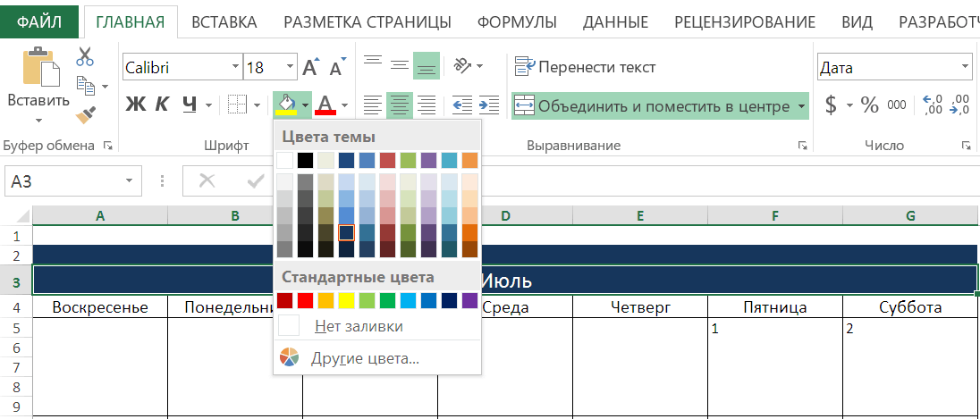Open the Выравнивание group dialog launcher
The image size is (980, 419).
[x=802, y=146]
